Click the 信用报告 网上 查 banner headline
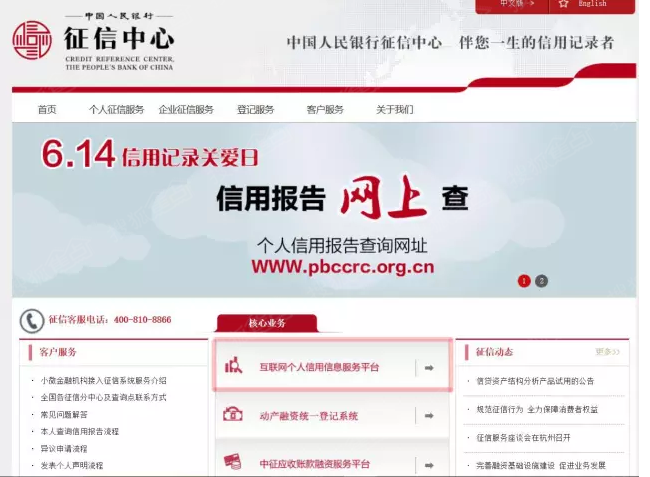 click(x=342, y=198)
